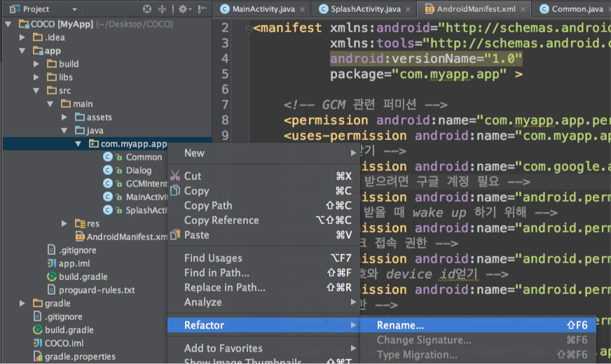The image size is (611, 364).
Task: Collapse the app folder arrow
Action: coord(22,50)
